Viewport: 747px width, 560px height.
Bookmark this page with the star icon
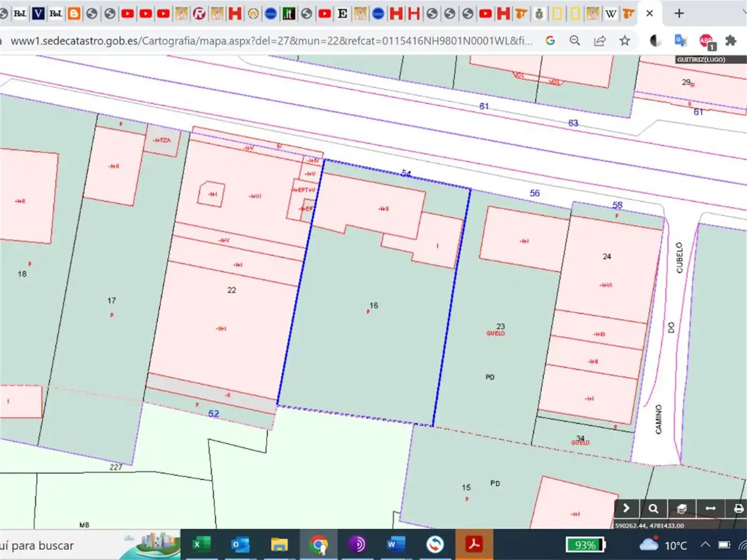click(x=625, y=40)
